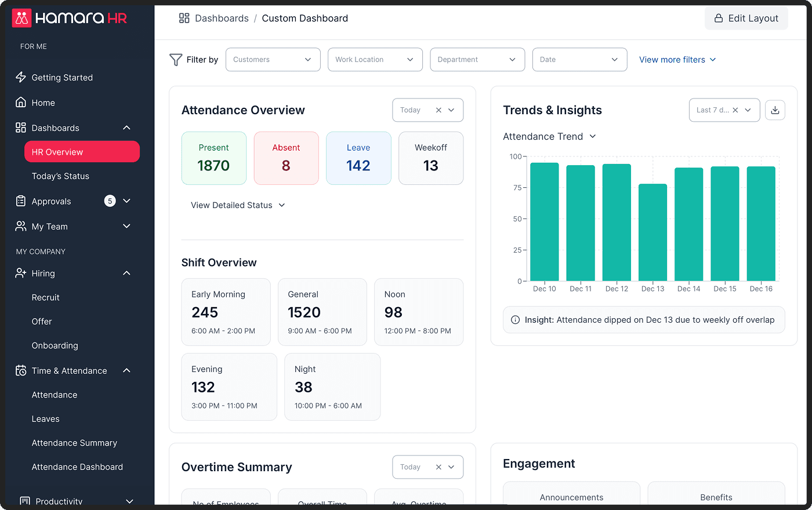Click the Getting Started lightning icon
The height and width of the screenshot is (510, 812).
[x=21, y=77]
